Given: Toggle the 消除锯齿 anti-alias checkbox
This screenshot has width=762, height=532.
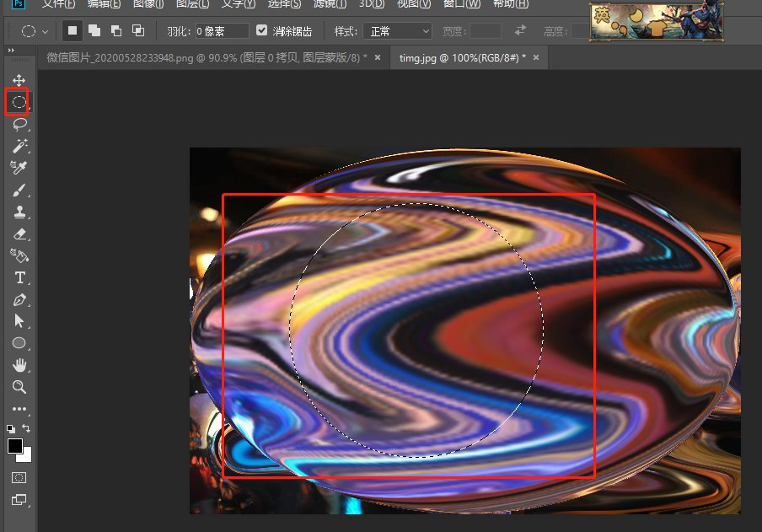Looking at the screenshot, I should coord(261,30).
